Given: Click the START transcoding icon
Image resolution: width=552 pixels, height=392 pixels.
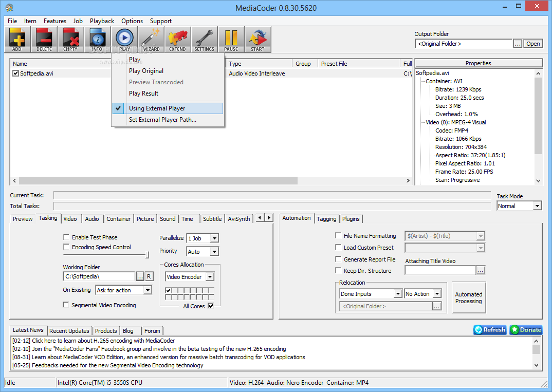Looking at the screenshot, I should [257, 40].
